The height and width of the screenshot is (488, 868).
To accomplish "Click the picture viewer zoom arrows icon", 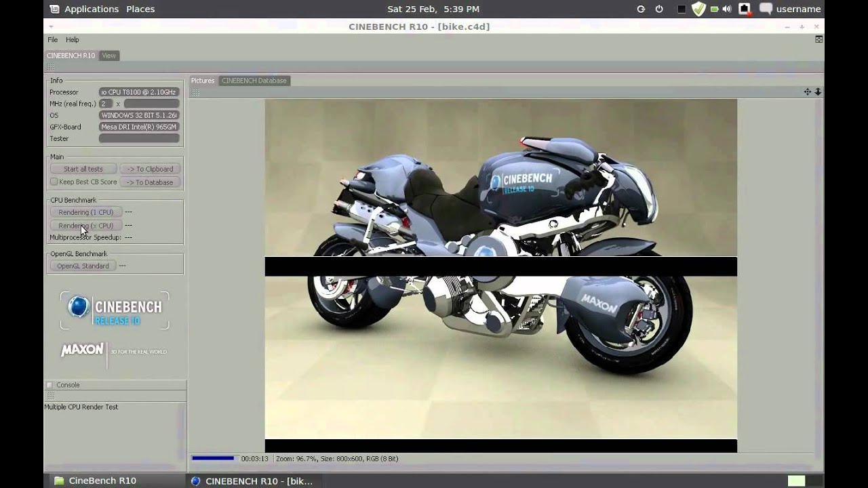I will pyautogui.click(x=818, y=91).
